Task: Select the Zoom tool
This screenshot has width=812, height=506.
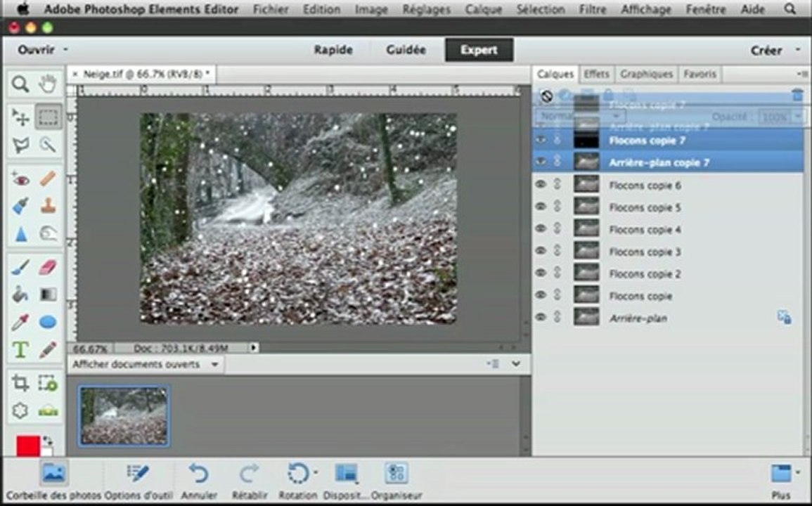Action: pos(20,84)
